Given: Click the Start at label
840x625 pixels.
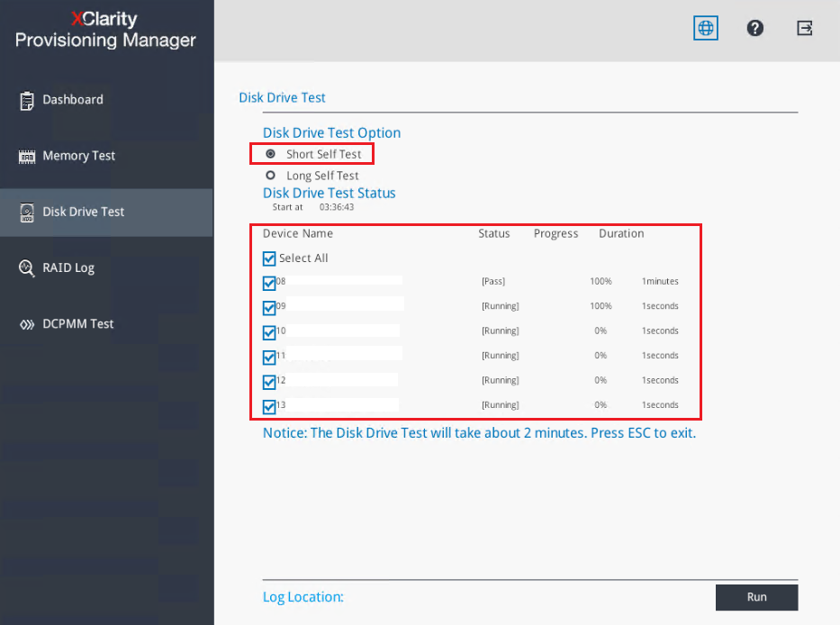Looking at the screenshot, I should click(x=288, y=207).
